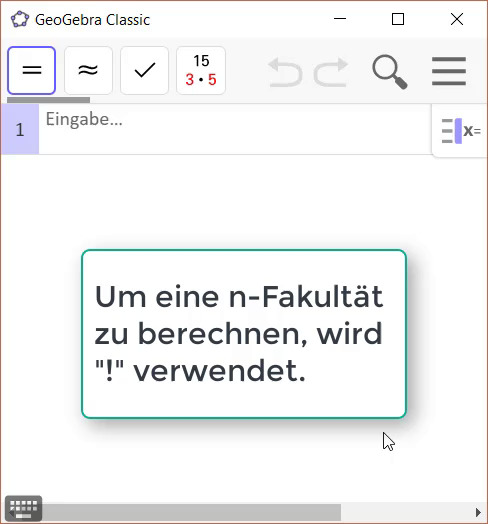The image size is (488, 524).
Task: Click into the Eingabe... input field
Action: point(235,129)
